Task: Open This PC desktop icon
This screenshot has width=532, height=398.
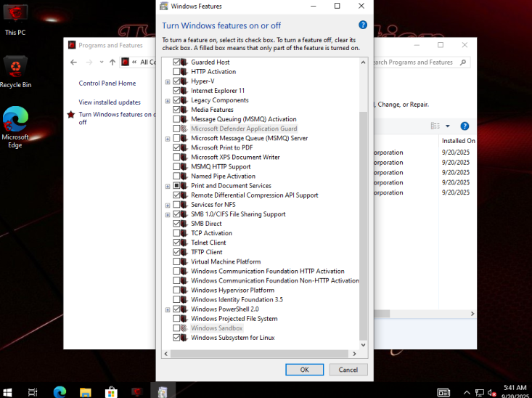Action: pyautogui.click(x=15, y=20)
